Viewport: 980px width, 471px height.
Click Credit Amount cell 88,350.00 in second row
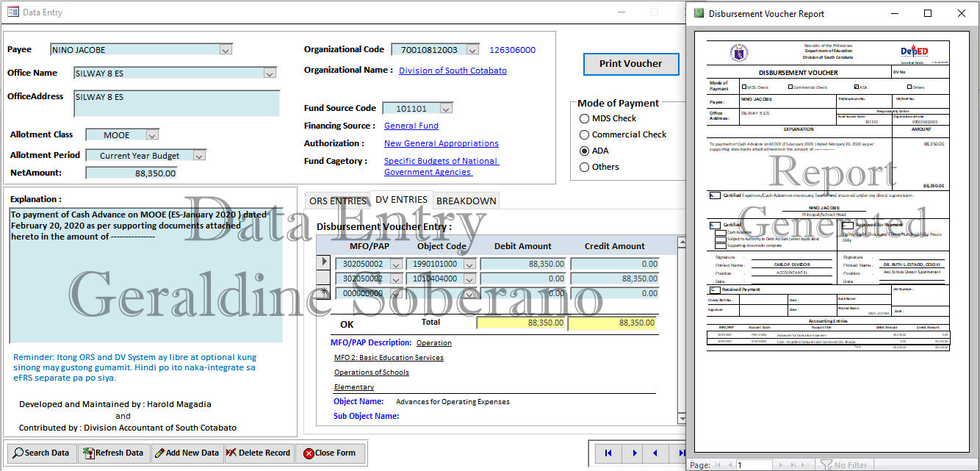coord(615,278)
